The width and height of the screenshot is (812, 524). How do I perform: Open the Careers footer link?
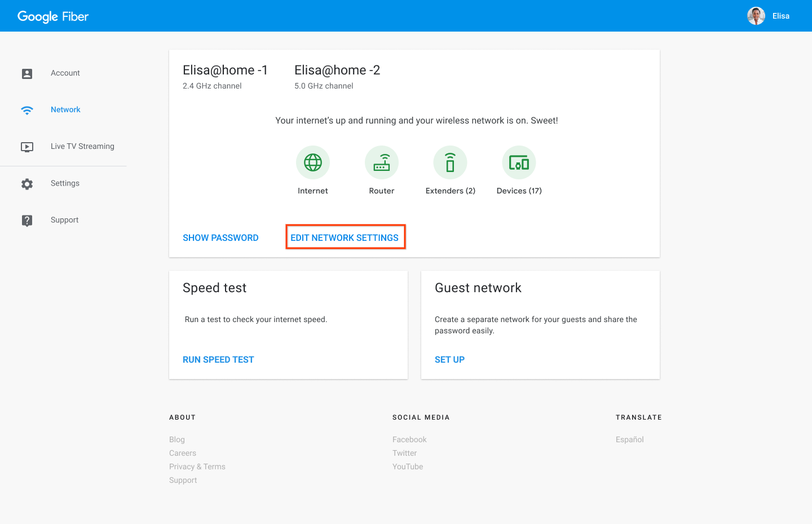coord(183,453)
